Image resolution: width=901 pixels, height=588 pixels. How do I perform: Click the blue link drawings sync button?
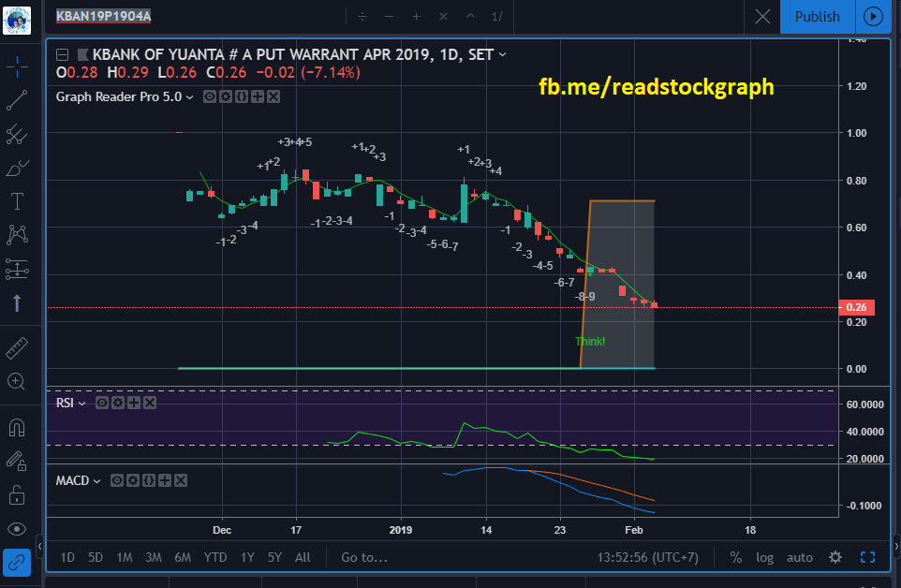pyautogui.click(x=17, y=563)
